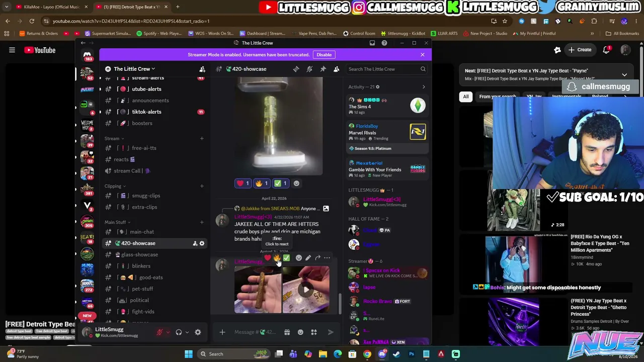Open the cigar photo attachment
This screenshot has width=644, height=362.
(258, 290)
